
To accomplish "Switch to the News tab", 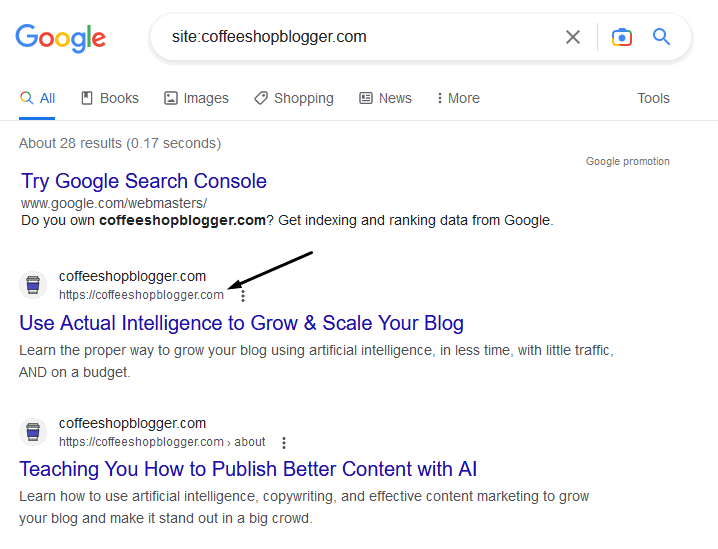I will click(x=385, y=98).
